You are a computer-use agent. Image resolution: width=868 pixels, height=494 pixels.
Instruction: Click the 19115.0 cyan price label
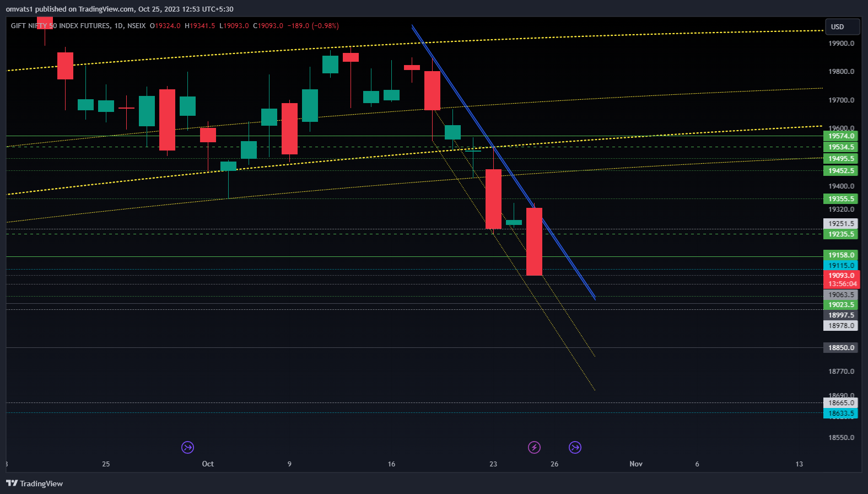841,266
